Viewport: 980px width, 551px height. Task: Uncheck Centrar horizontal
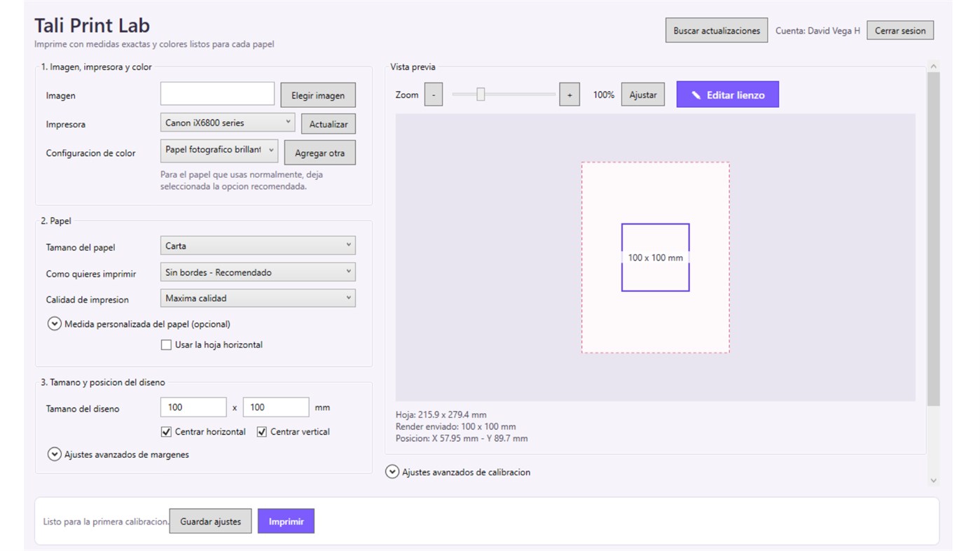(166, 432)
